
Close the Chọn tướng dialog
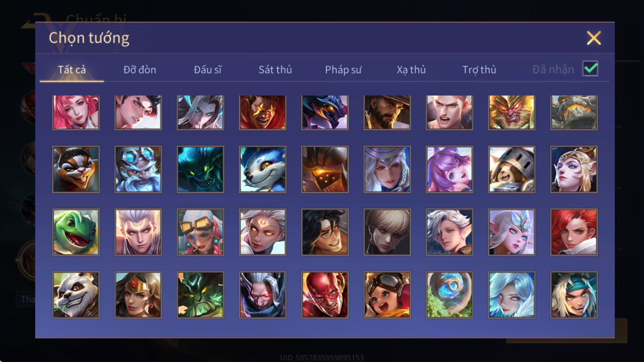pyautogui.click(x=594, y=38)
